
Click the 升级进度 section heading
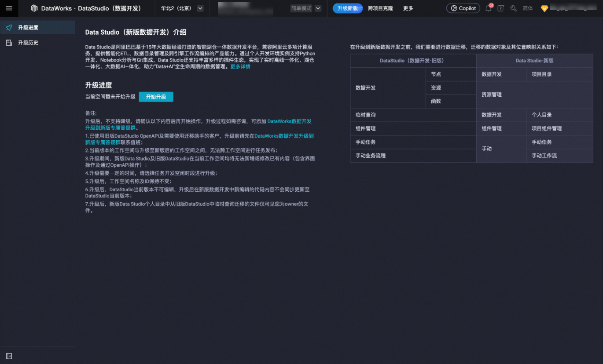(99, 85)
